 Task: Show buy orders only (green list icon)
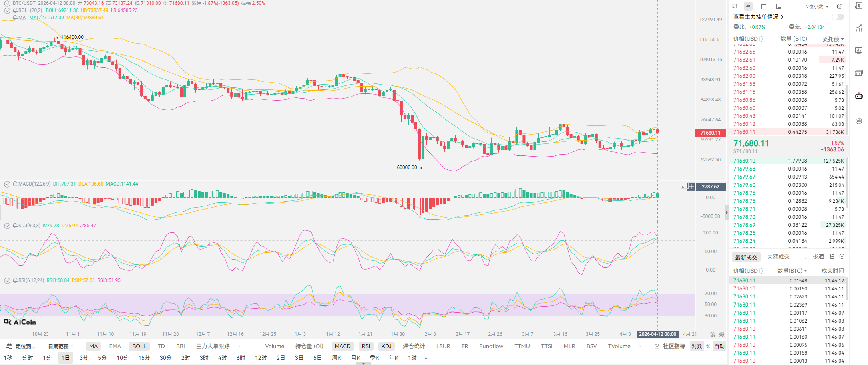click(x=764, y=6)
